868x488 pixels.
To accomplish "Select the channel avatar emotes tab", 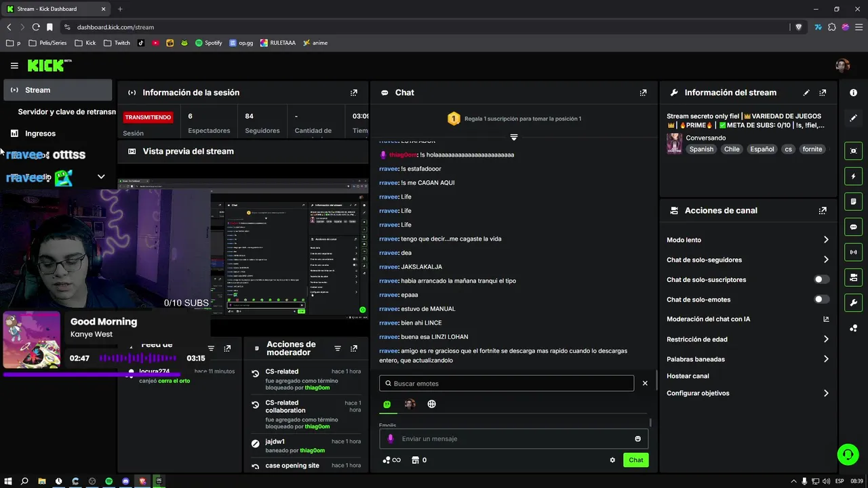I will [410, 404].
